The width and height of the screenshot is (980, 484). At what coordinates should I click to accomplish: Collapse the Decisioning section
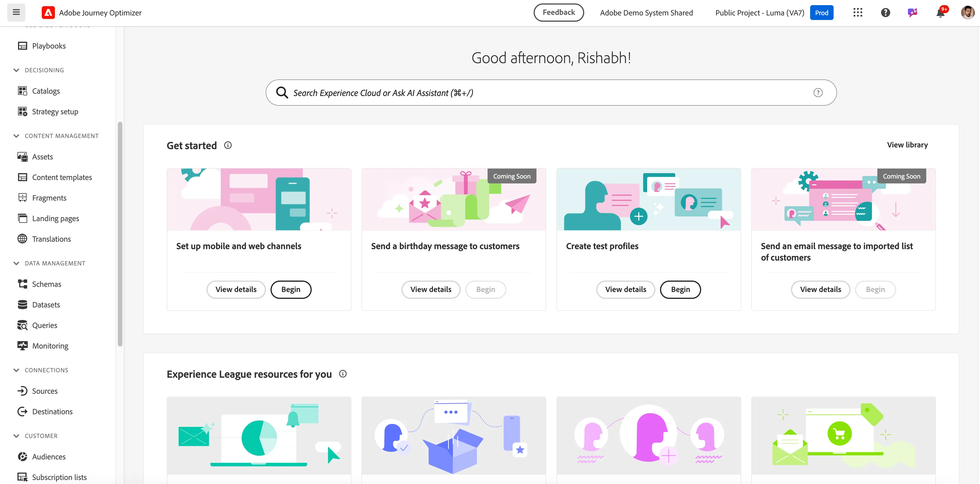[16, 70]
